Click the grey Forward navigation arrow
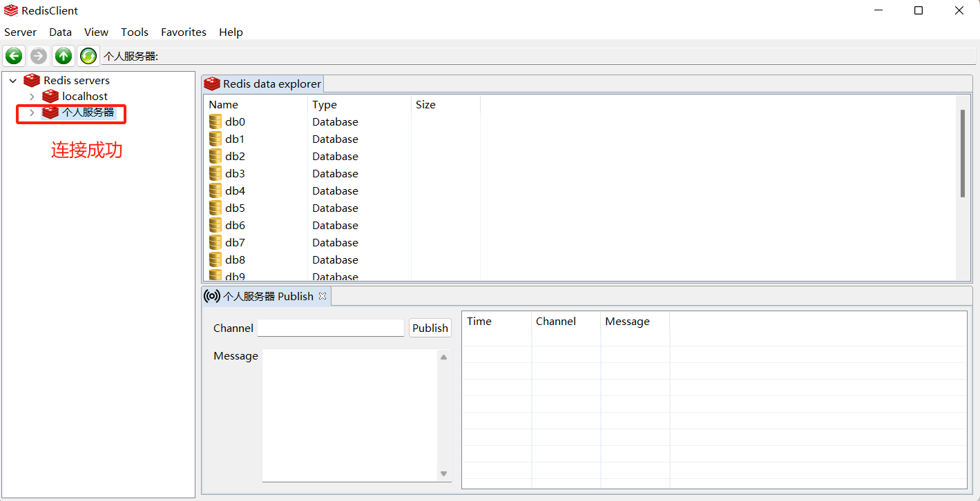 39,56
